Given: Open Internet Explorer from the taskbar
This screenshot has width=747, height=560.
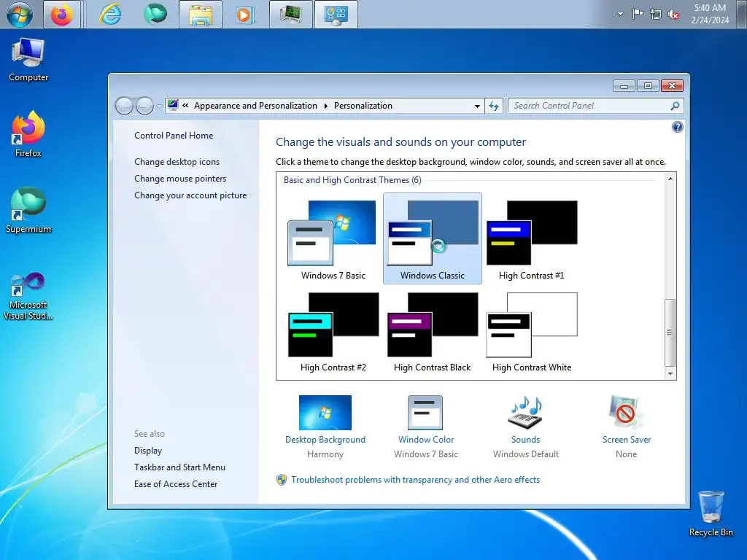Looking at the screenshot, I should point(110,15).
